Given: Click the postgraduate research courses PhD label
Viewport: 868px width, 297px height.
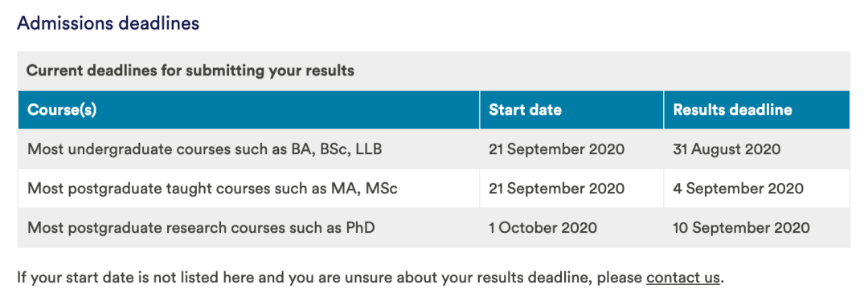Looking at the screenshot, I should [x=201, y=227].
